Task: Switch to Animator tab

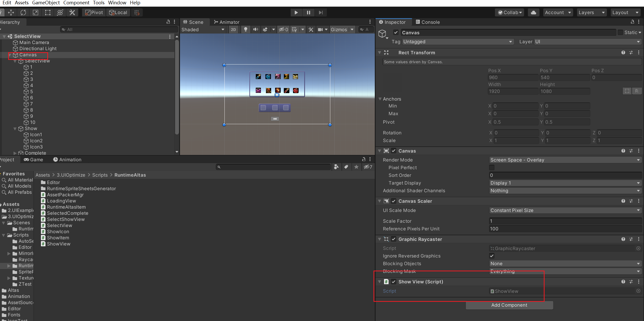Action: (x=227, y=22)
